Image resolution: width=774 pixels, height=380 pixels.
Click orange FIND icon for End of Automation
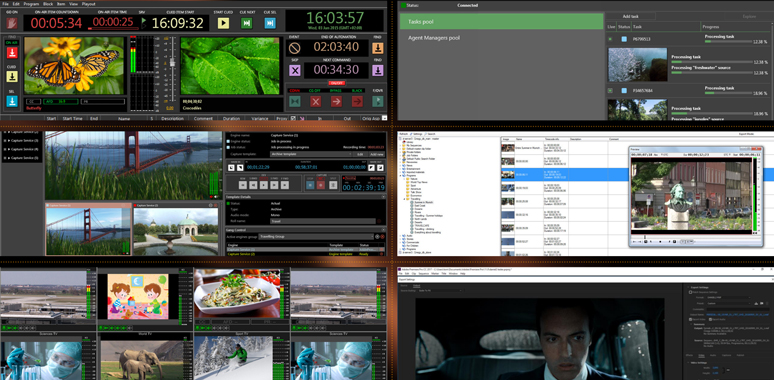pos(378,48)
